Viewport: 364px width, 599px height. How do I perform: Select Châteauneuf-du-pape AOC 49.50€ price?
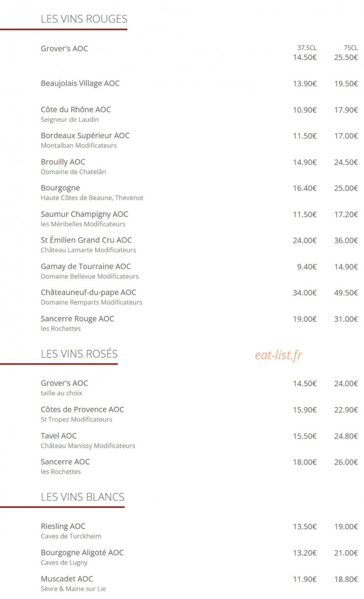[346, 293]
